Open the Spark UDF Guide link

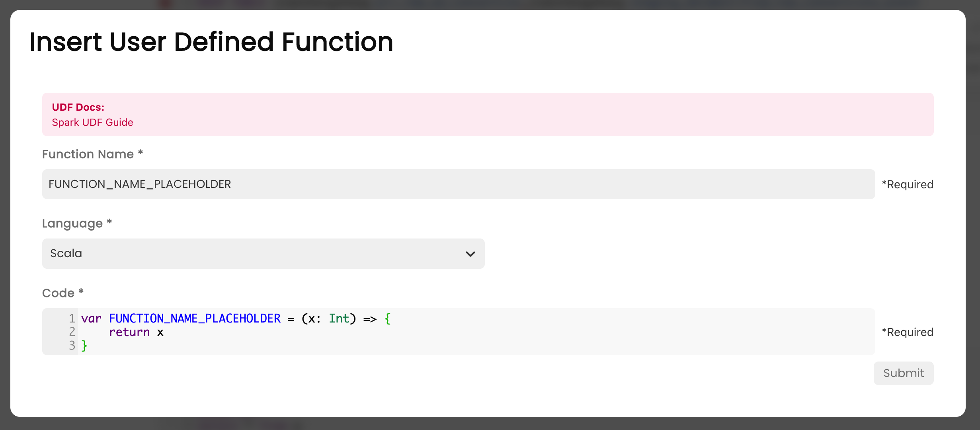click(x=92, y=122)
